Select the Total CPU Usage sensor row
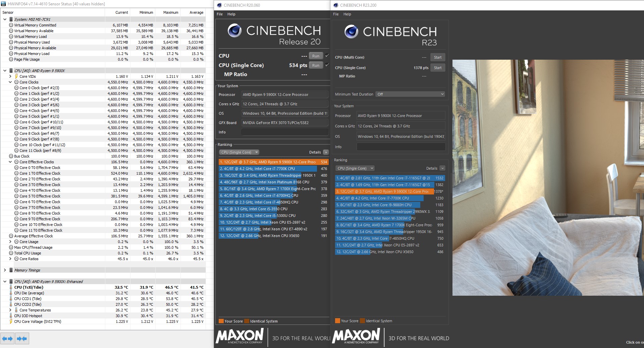Viewport: 644px width, 348px height. click(103, 253)
